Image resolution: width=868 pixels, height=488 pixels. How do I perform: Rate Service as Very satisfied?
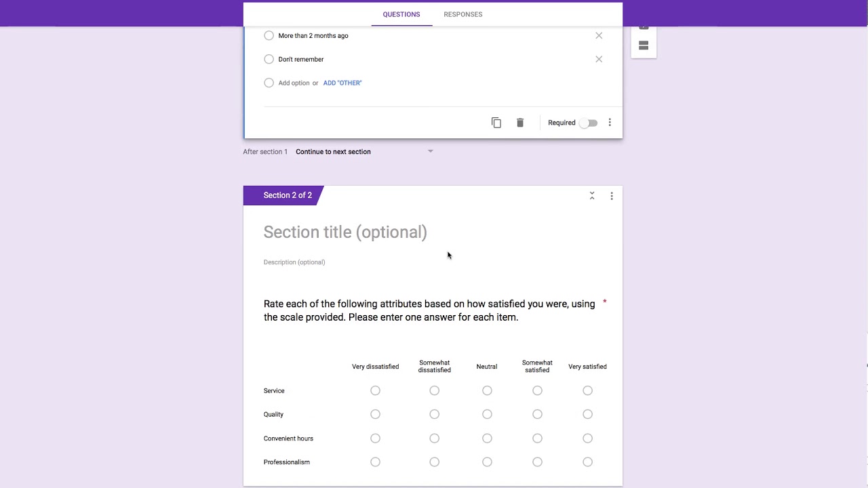pyautogui.click(x=587, y=390)
